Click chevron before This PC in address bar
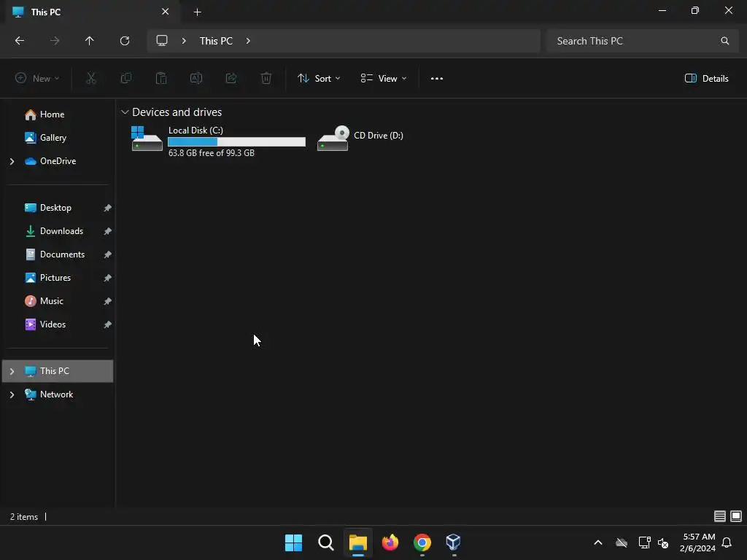The width and height of the screenshot is (747, 560). 184,41
